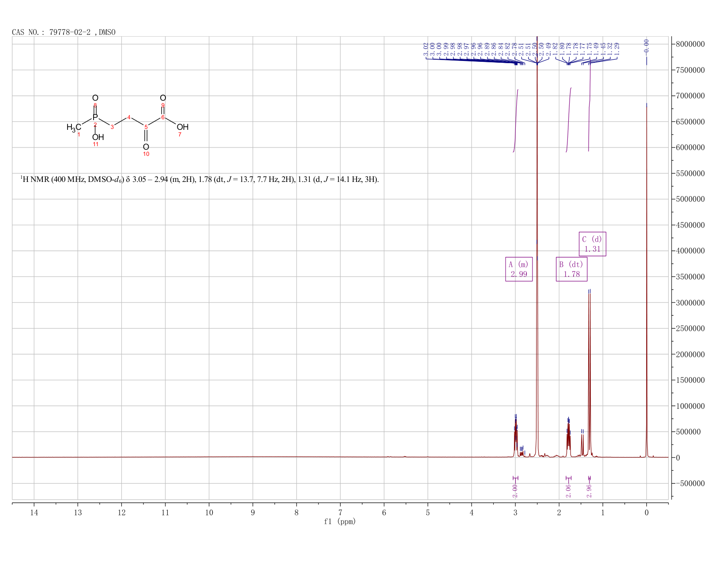Viewport: 728px width, 563px height.
Task: Select the H3C methyl group in the structure
Action: tap(74, 128)
